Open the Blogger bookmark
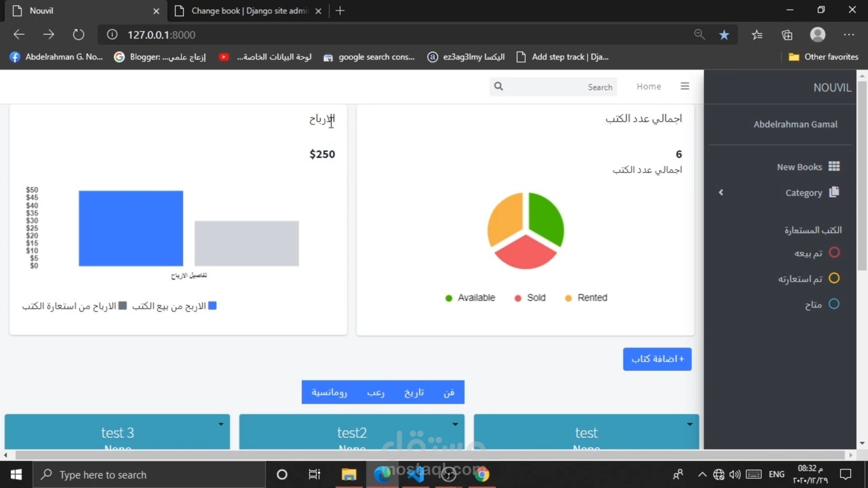Viewport: 868px width, 488px height. (161, 57)
